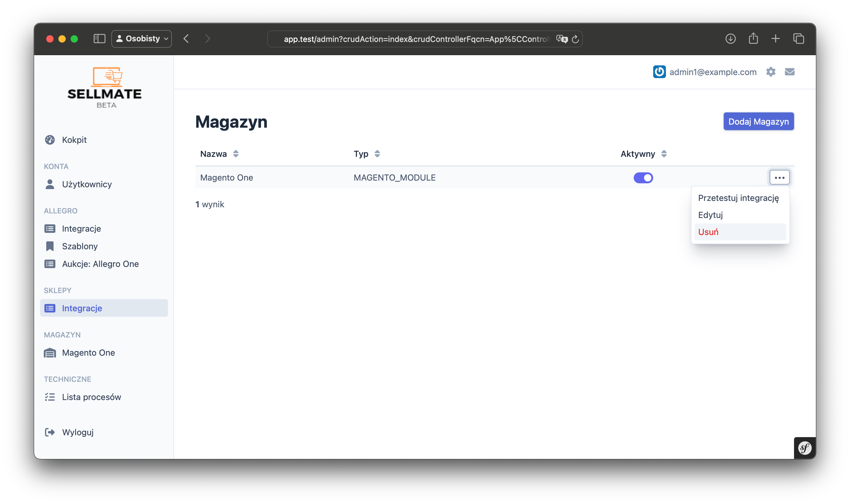Click the Magazyn page heading
The height and width of the screenshot is (504, 850).
pyautogui.click(x=232, y=122)
